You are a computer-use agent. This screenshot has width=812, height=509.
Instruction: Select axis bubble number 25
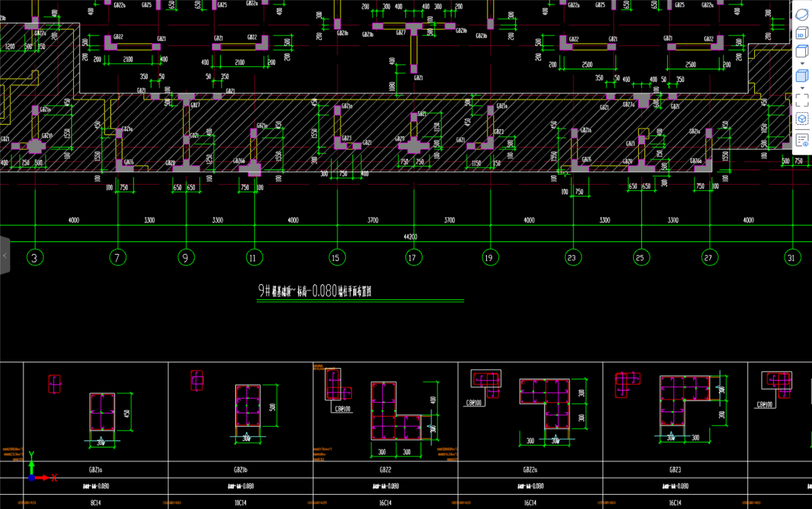point(641,257)
